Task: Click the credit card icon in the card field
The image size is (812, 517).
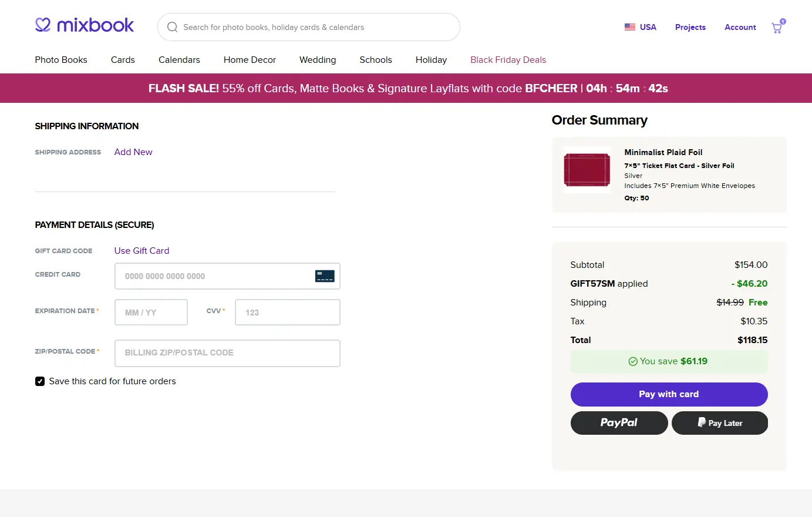Action: point(325,276)
